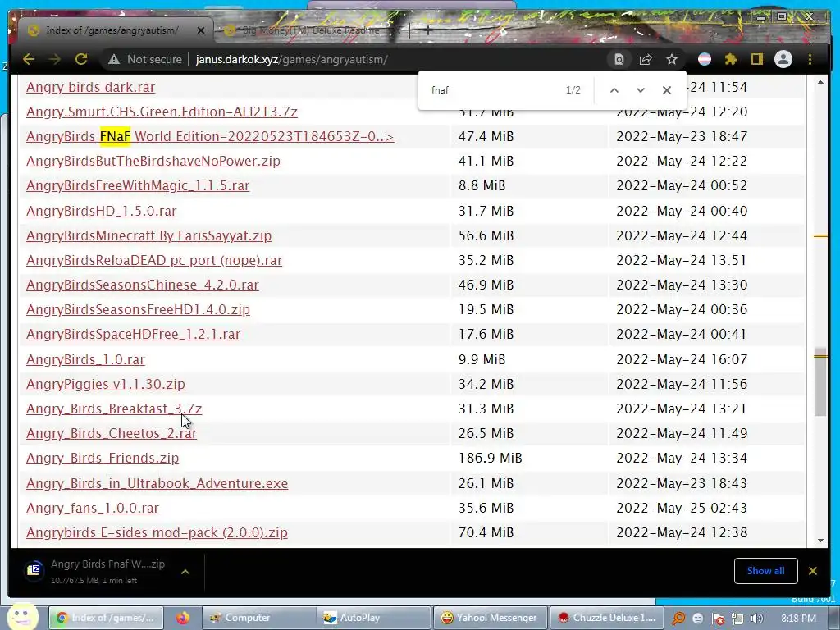Download AngryBirdsReloaDEAD pc port (nope).rar

pyautogui.click(x=154, y=260)
